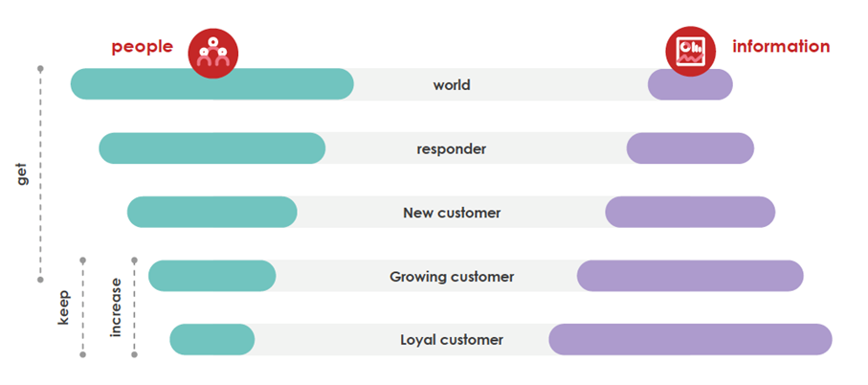Select the 'New customer' row label
Image resolution: width=868 pixels, height=385 pixels.
[x=452, y=213]
